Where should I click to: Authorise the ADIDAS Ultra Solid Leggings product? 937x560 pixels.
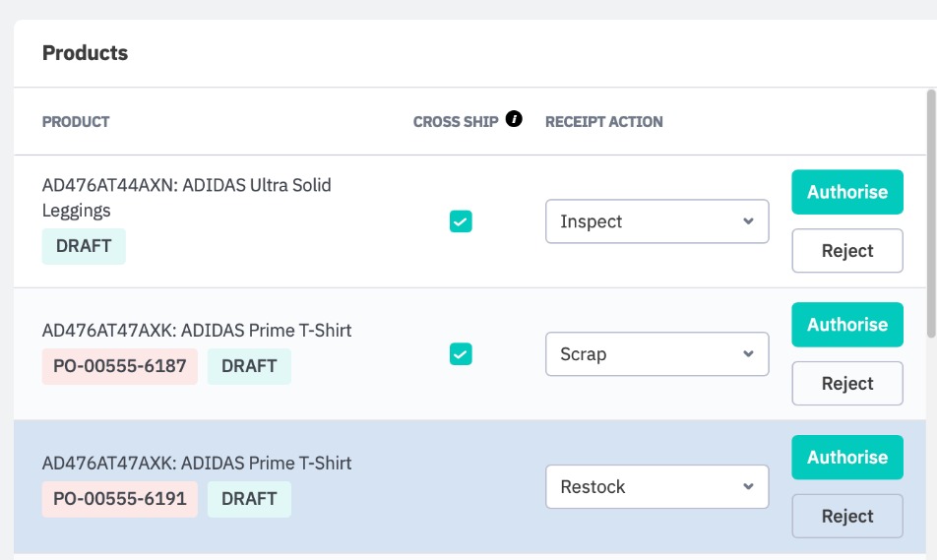(847, 192)
